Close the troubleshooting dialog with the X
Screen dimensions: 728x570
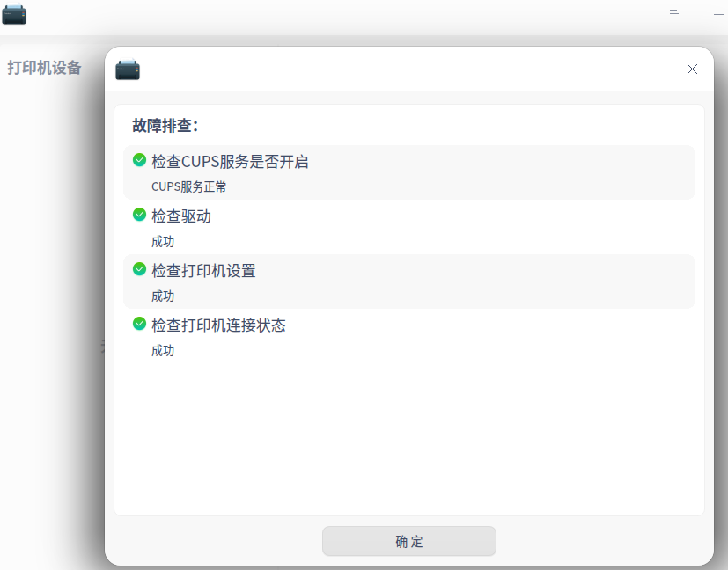point(692,69)
